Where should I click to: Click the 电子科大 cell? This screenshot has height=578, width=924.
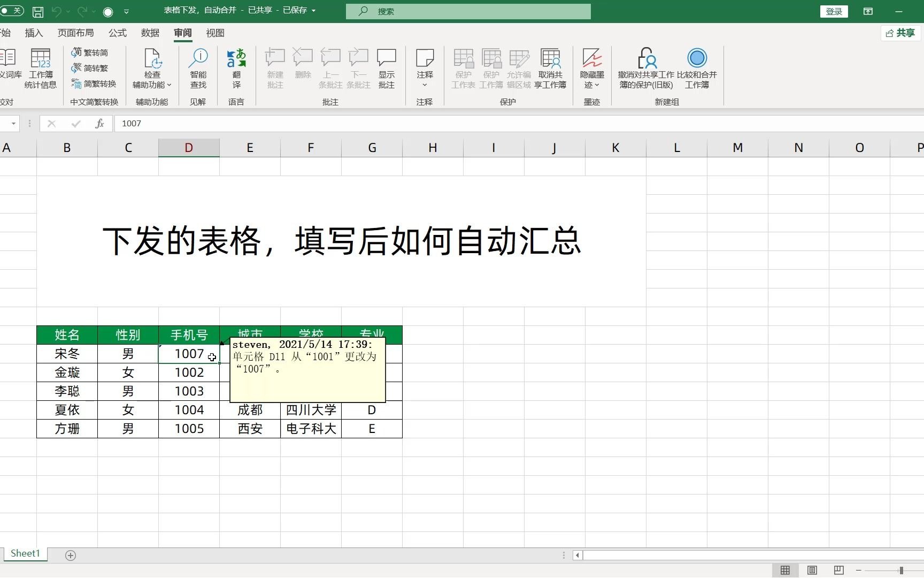311,429
